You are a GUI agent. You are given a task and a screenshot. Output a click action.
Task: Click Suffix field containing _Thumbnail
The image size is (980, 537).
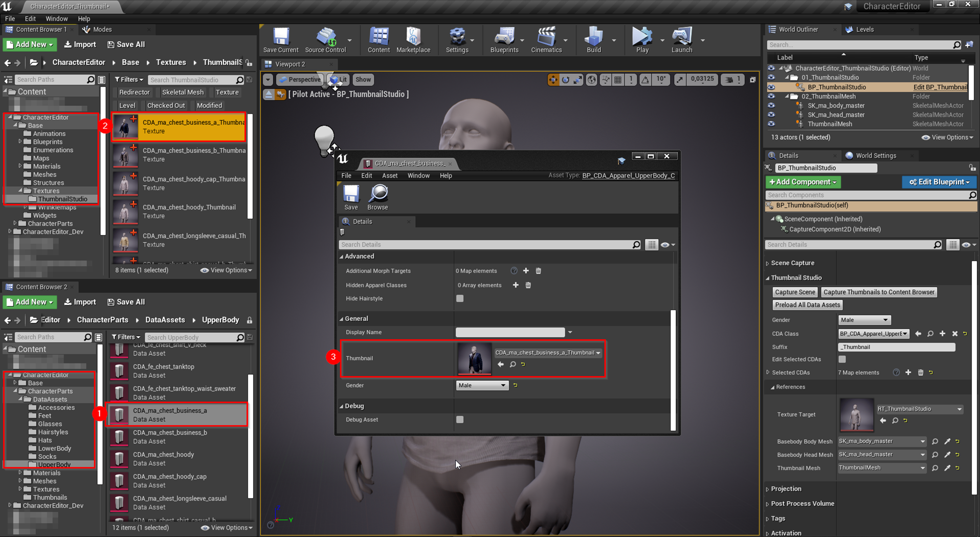(896, 347)
